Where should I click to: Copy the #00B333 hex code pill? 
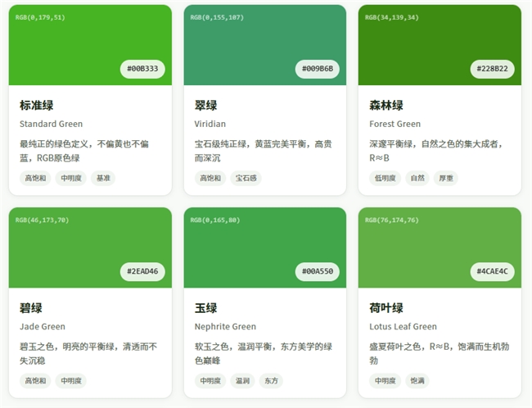click(x=142, y=69)
